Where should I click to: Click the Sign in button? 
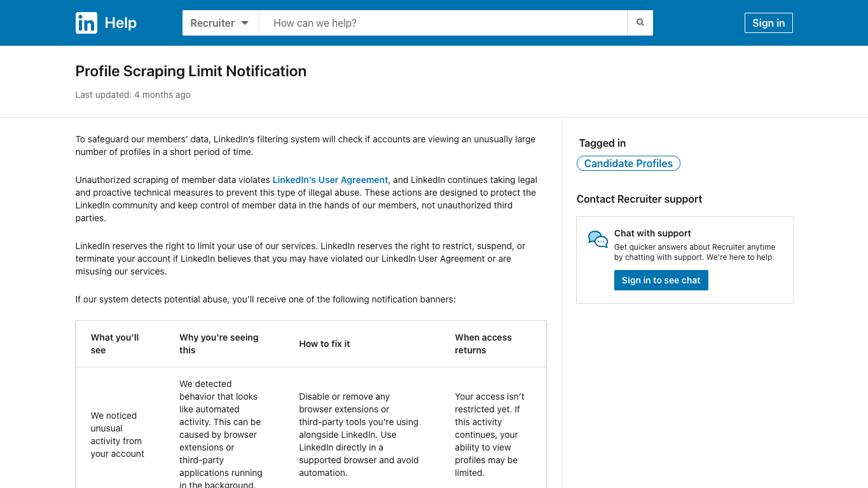[768, 23]
